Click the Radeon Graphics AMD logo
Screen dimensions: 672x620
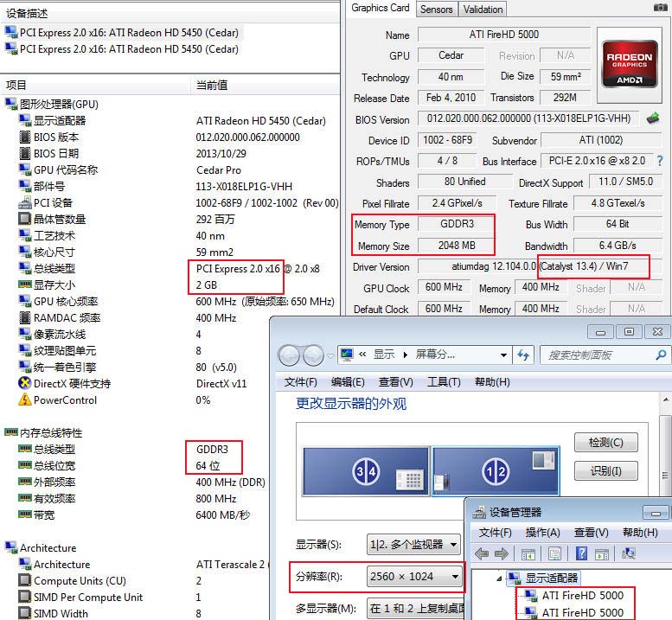click(x=629, y=64)
